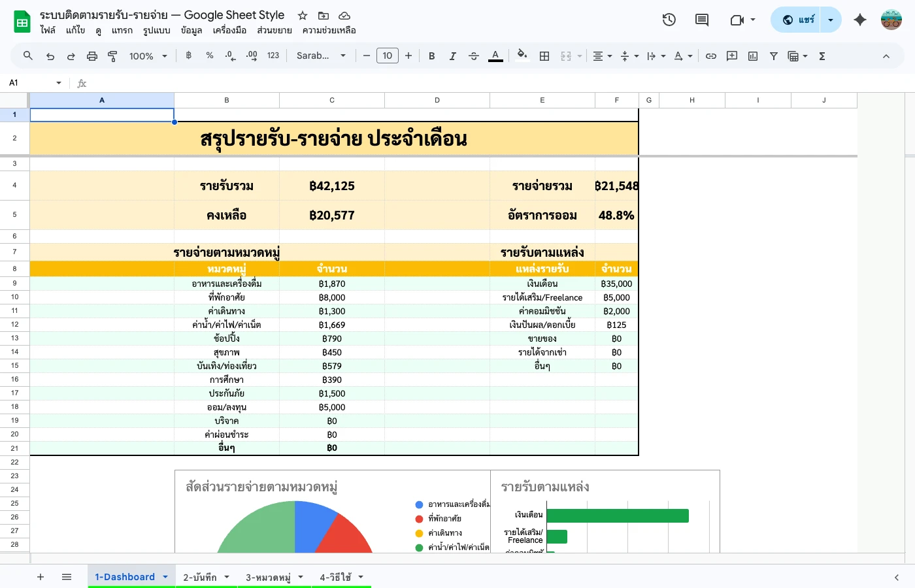Image resolution: width=915 pixels, height=588 pixels.
Task: Click the paint format tool
Action: coord(112,56)
